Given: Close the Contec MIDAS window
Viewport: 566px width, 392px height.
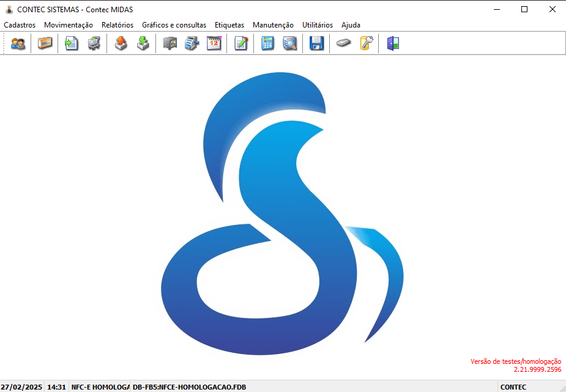Looking at the screenshot, I should 553,10.
